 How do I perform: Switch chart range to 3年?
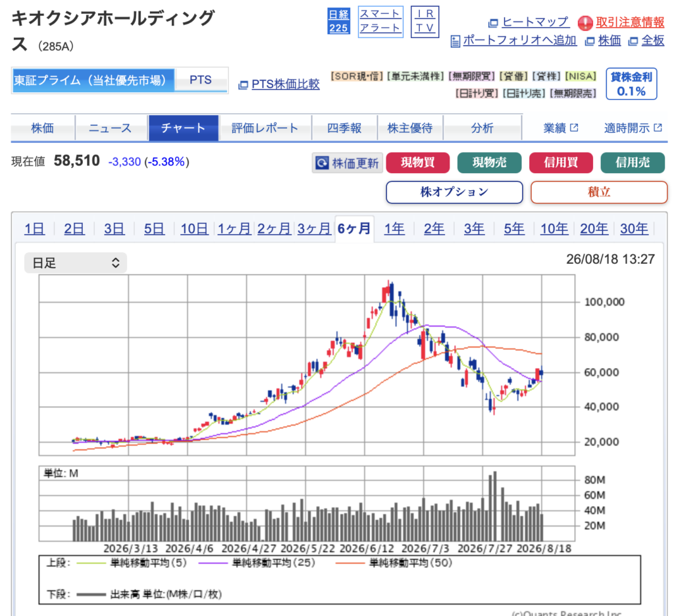(x=474, y=228)
